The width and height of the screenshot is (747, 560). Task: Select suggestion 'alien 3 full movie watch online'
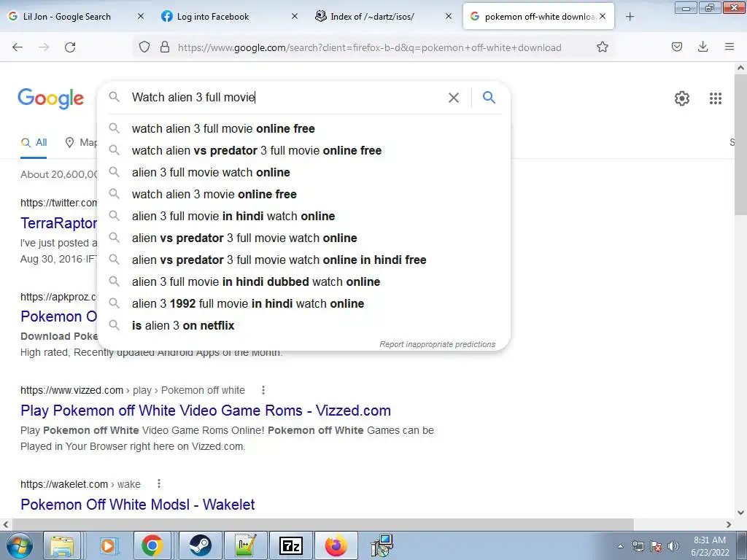point(304,172)
